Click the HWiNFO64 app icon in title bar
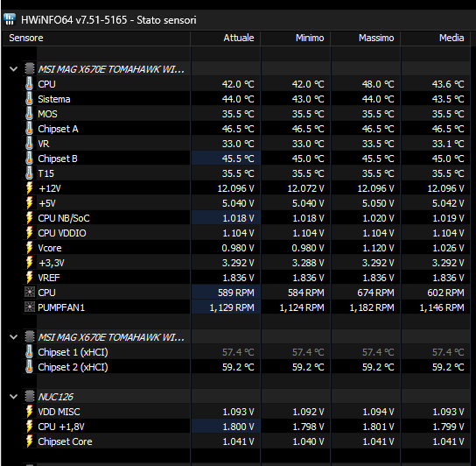 click(x=10, y=19)
